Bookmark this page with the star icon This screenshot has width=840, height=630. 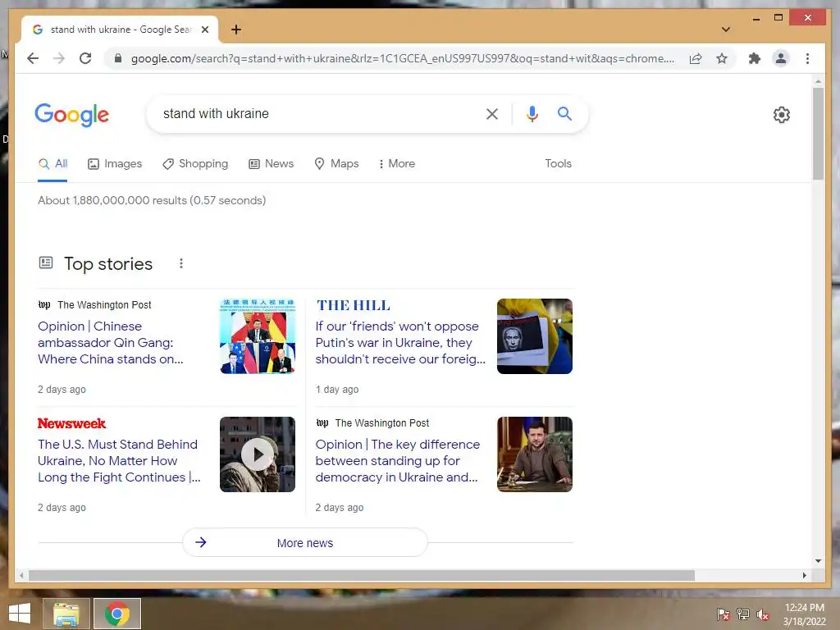(x=722, y=58)
